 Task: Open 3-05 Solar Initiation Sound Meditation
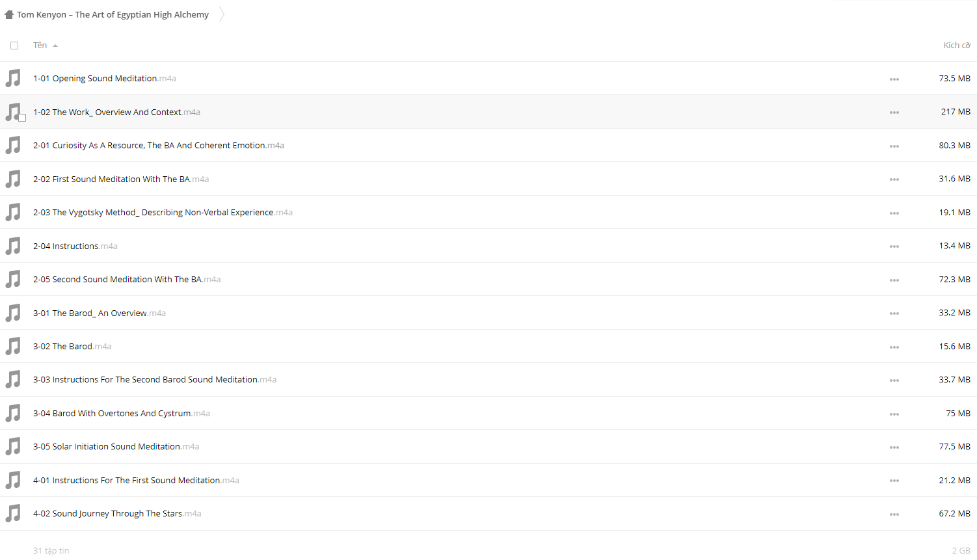point(116,446)
